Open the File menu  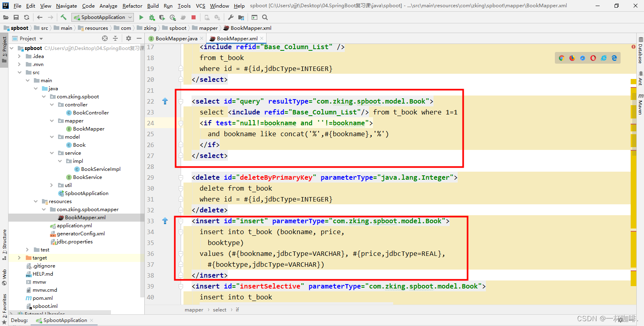click(17, 6)
